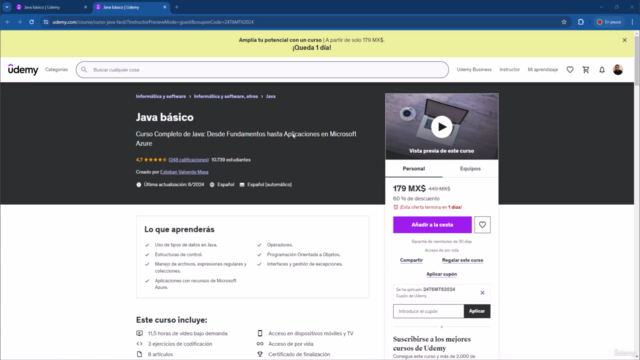Switch to the Equipos tab
Image resolution: width=640 pixels, height=360 pixels.
point(470,169)
